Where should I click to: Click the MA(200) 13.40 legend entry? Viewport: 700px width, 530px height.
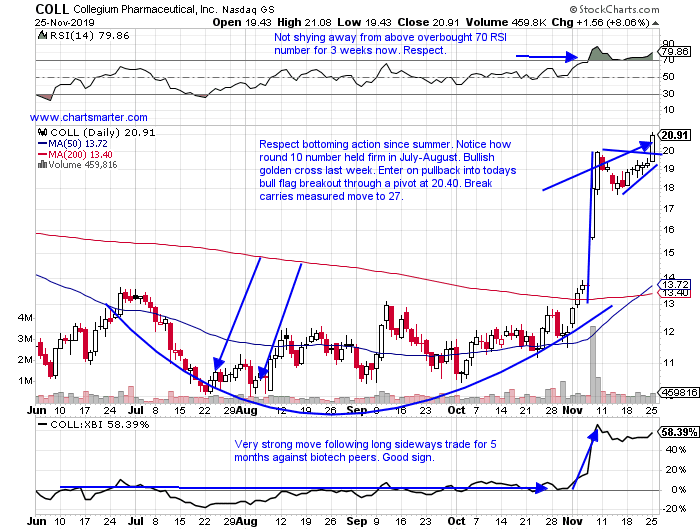[80, 154]
